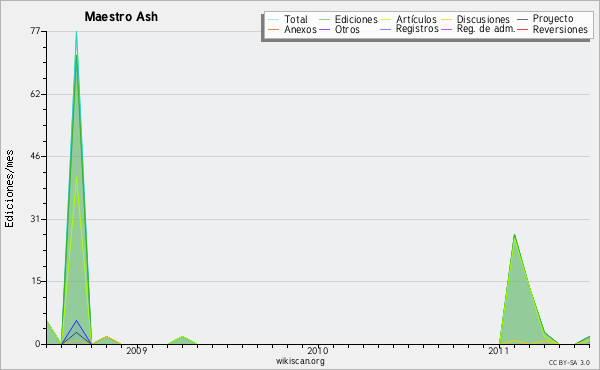Click the 'Otros' legend entry
The image size is (600, 370).
347,29
